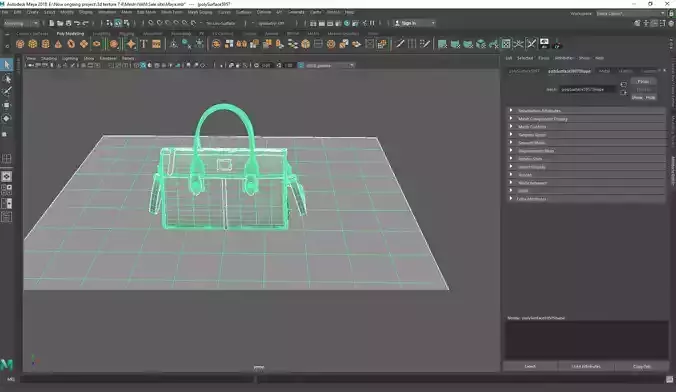Save the scene with the disk icon
Screen dimensions: 676x392
(x=68, y=23)
